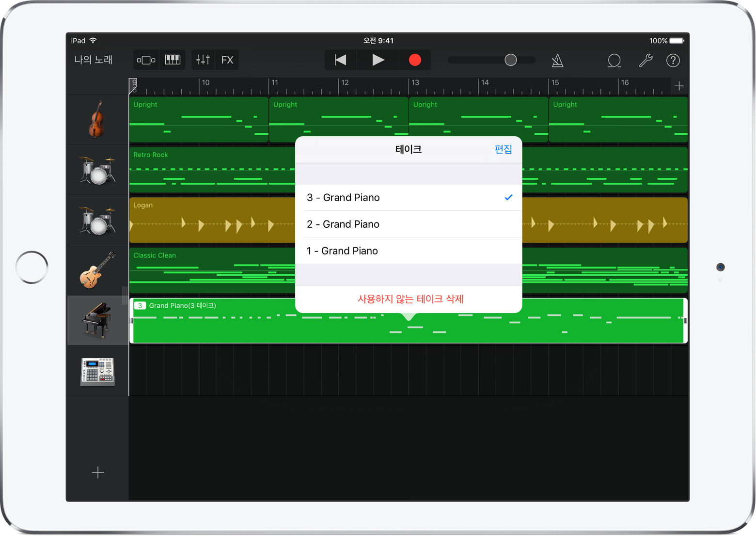Viewport: 756px width, 536px height.
Task: Select the Grand Piano track icon
Action: point(98,320)
